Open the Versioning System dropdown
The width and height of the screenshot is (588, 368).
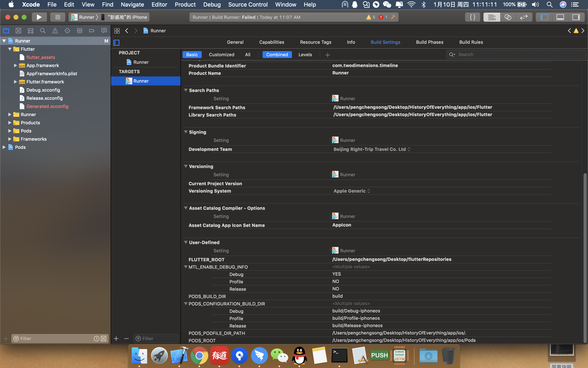(352, 191)
